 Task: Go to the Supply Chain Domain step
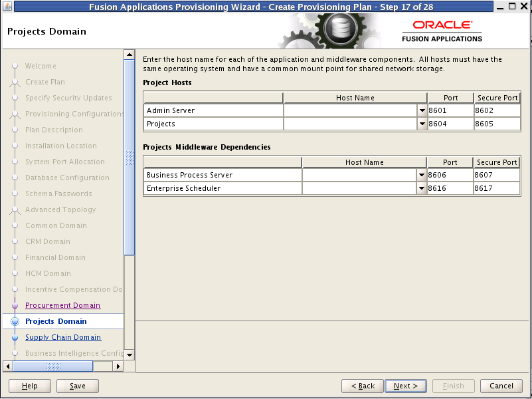coord(63,337)
